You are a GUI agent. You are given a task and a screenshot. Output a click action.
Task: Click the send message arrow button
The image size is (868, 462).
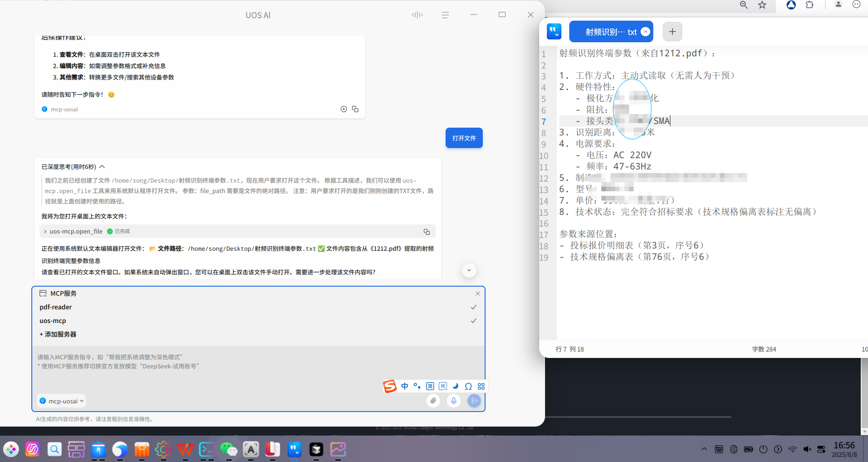(x=474, y=401)
